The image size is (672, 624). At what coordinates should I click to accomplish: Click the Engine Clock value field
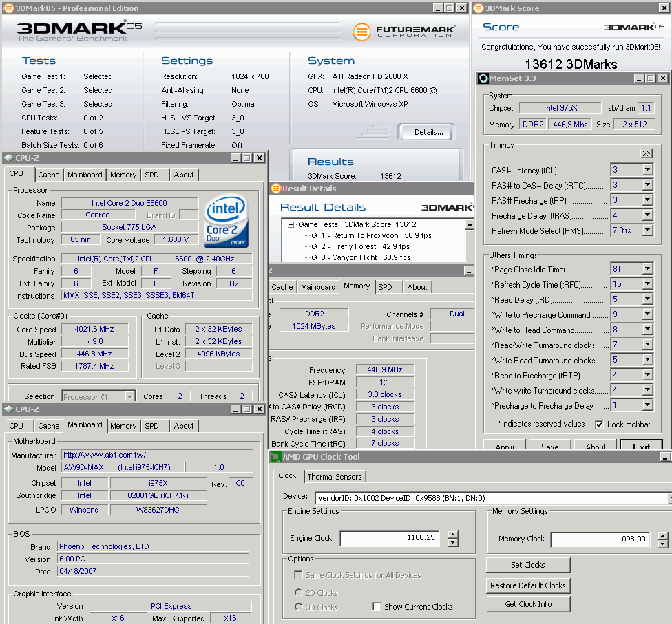[390, 538]
